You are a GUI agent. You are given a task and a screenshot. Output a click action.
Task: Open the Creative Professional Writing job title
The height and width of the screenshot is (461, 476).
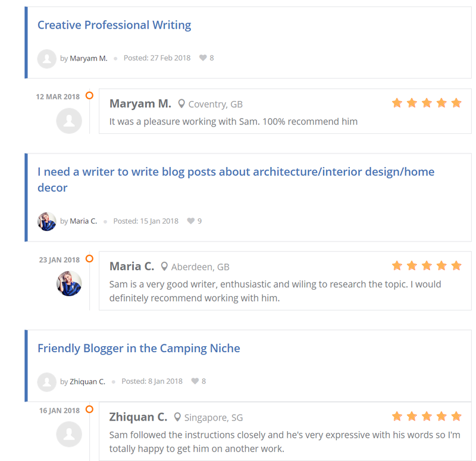[x=114, y=25]
